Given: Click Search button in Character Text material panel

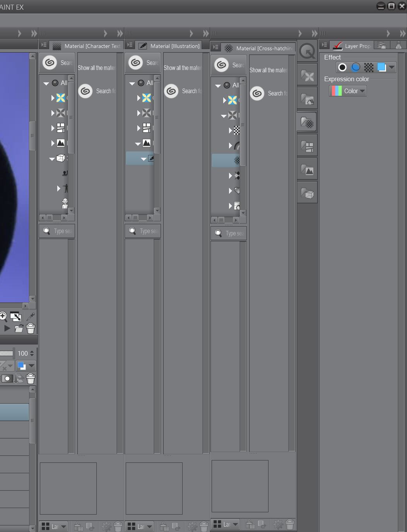Looking at the screenshot, I should [57, 63].
